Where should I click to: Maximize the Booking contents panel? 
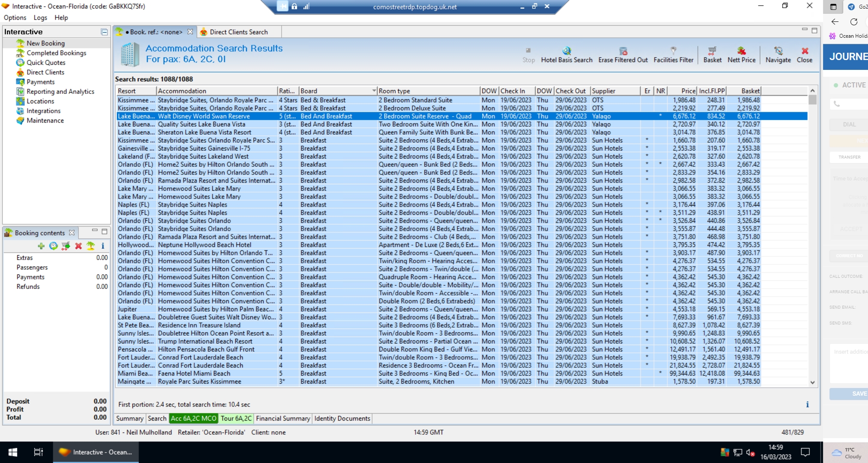tap(104, 231)
